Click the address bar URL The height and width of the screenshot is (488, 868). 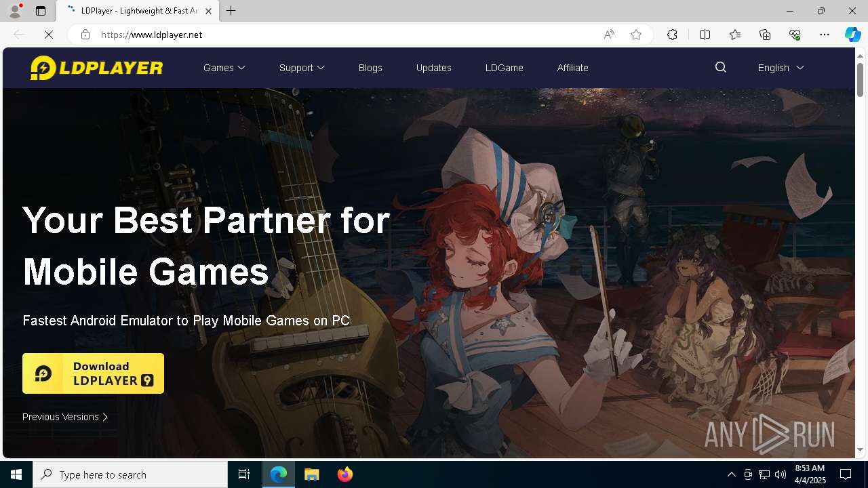[152, 35]
